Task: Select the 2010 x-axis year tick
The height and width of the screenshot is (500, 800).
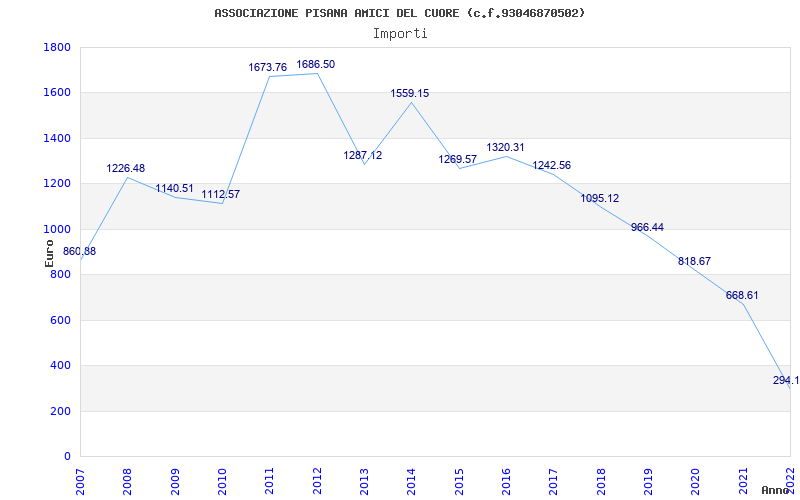Action: coord(222,481)
